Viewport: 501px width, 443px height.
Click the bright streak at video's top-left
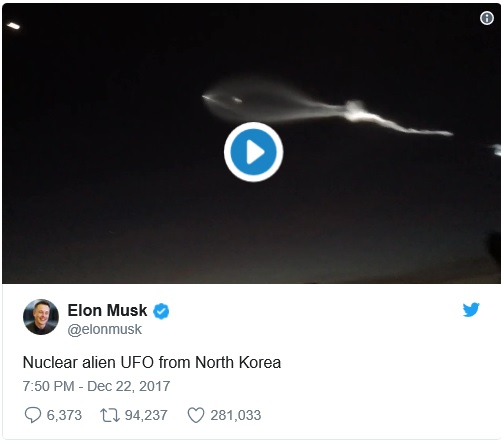click(x=13, y=26)
